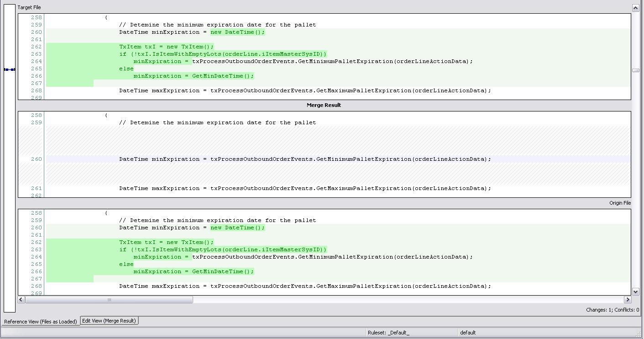Click the horizontal scrollbar left arrow
This screenshot has width=644, height=339.
click(x=21, y=300)
